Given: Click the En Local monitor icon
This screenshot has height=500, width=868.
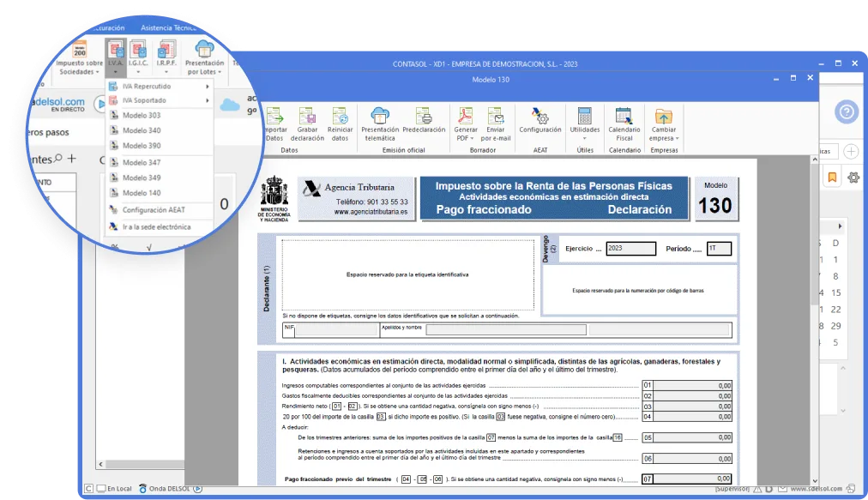Looking at the screenshot, I should [x=101, y=488].
